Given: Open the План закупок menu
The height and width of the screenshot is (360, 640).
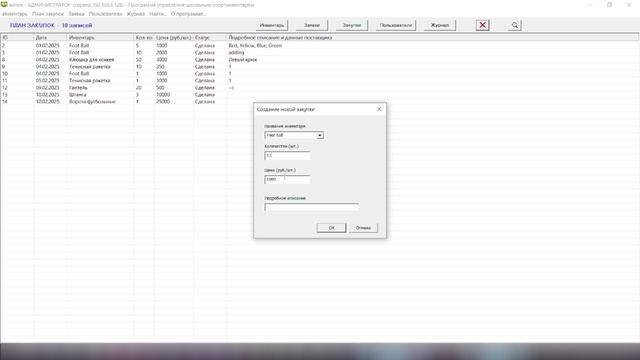Looking at the screenshot, I should [48, 14].
